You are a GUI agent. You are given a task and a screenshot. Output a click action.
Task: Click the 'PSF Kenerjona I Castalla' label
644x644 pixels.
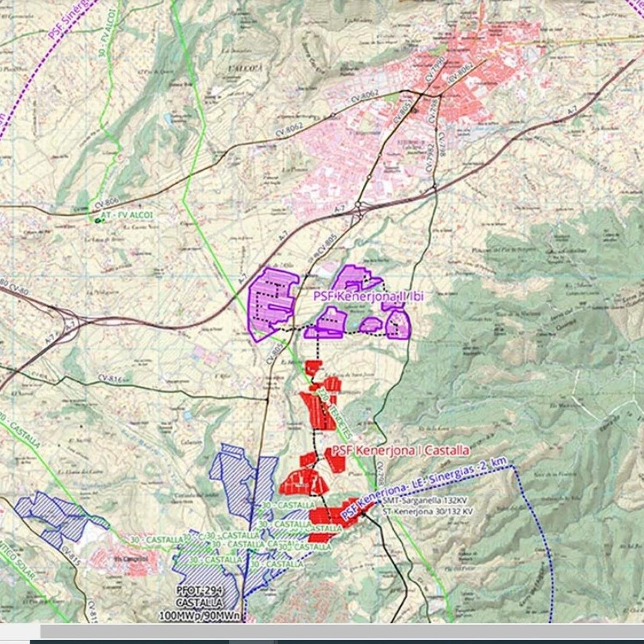point(400,450)
